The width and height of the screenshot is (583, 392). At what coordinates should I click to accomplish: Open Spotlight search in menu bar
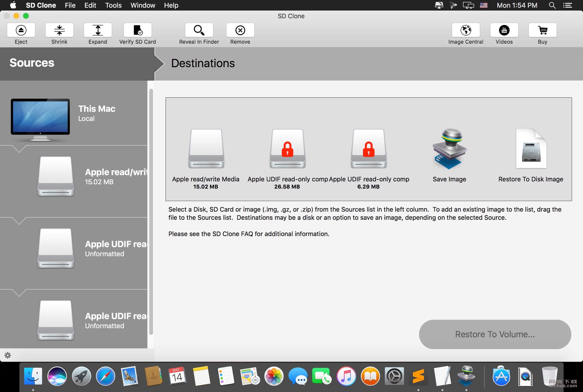coord(552,5)
